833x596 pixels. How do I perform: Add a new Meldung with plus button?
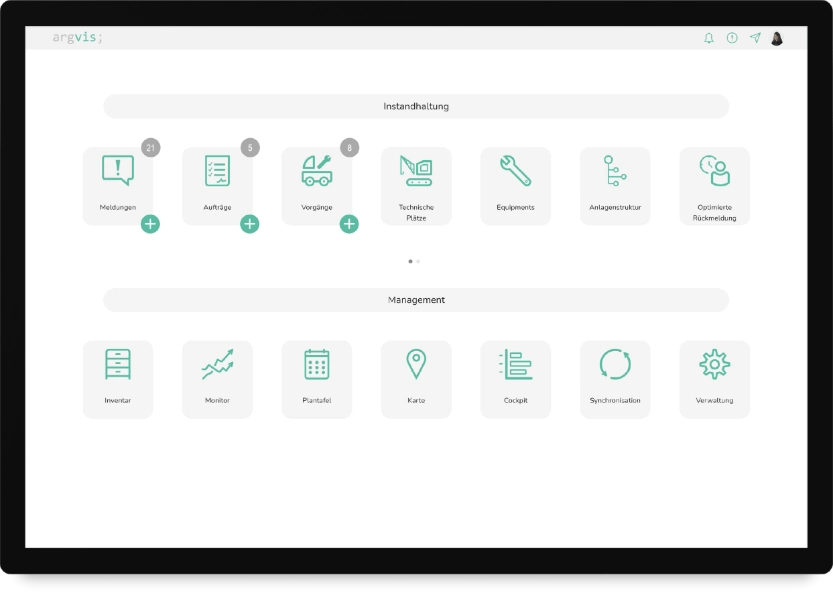150,224
